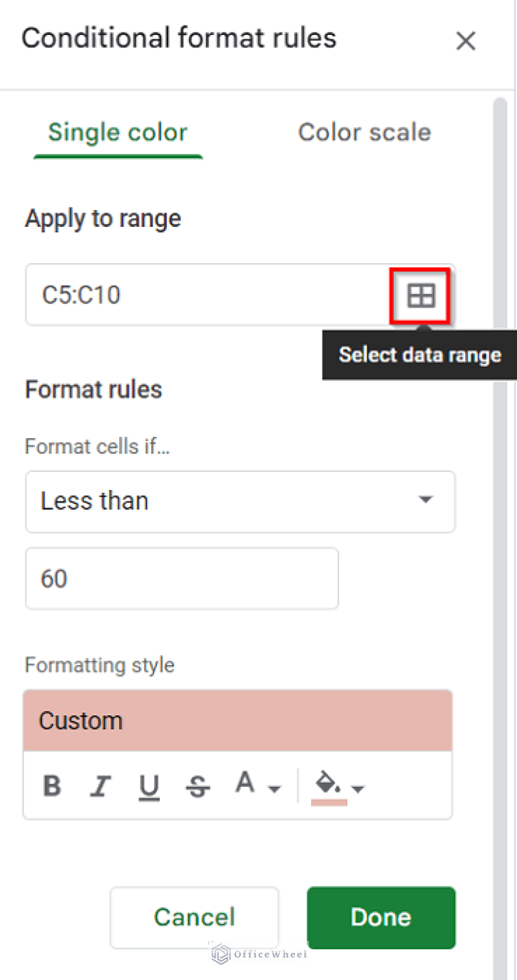Toggle bold formatting style
Image resolution: width=517 pixels, height=980 pixels.
pyautogui.click(x=52, y=785)
